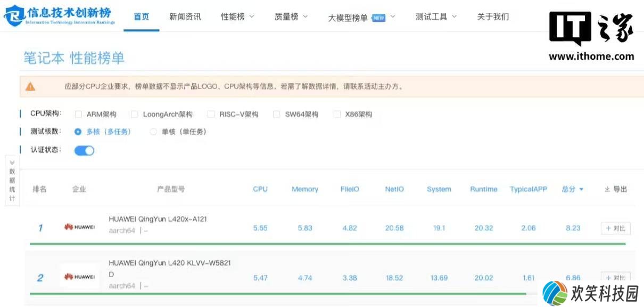Sort by the NetIO column header
Screen dimensions: 644x307
394,189
